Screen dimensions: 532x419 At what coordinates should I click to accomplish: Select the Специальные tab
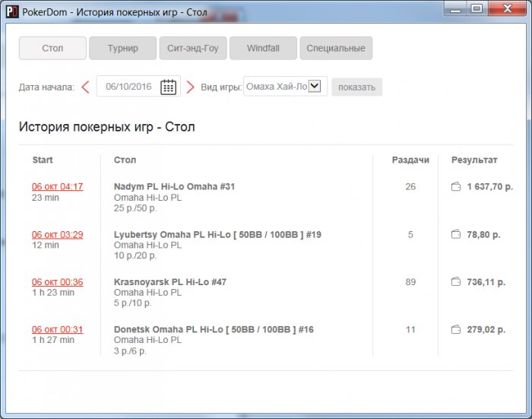[336, 48]
